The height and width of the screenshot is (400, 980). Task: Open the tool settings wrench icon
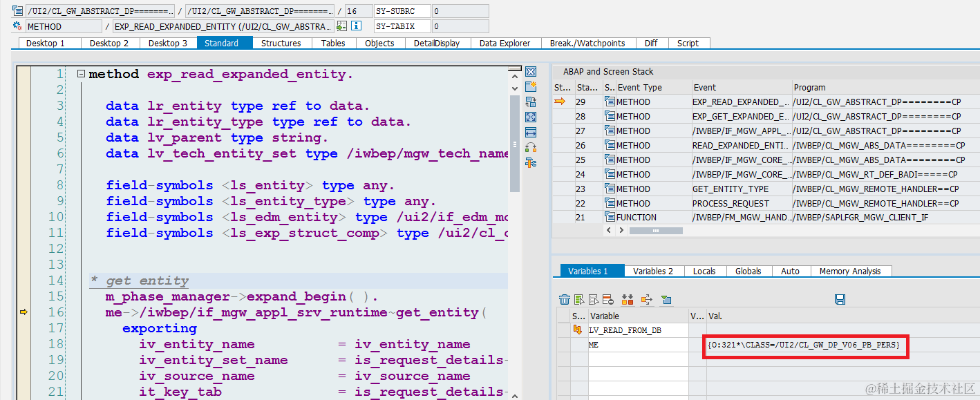[x=531, y=163]
